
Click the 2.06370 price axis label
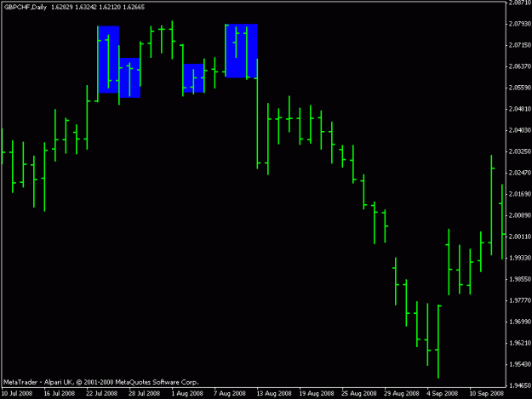[x=519, y=66]
